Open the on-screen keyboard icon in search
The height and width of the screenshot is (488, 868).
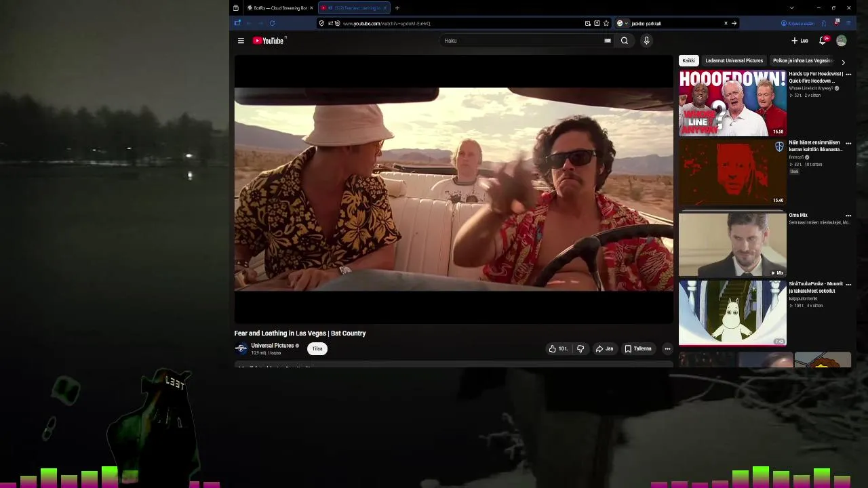tap(608, 41)
